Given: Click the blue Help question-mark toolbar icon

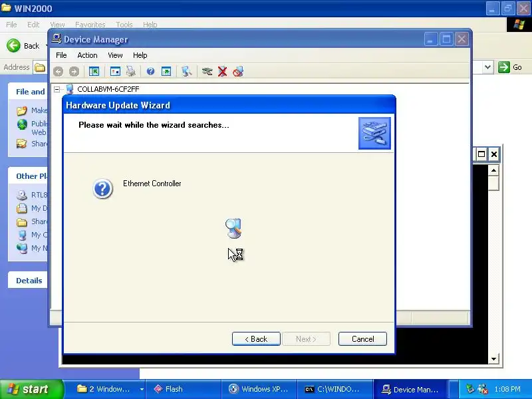Looking at the screenshot, I should [x=150, y=71].
